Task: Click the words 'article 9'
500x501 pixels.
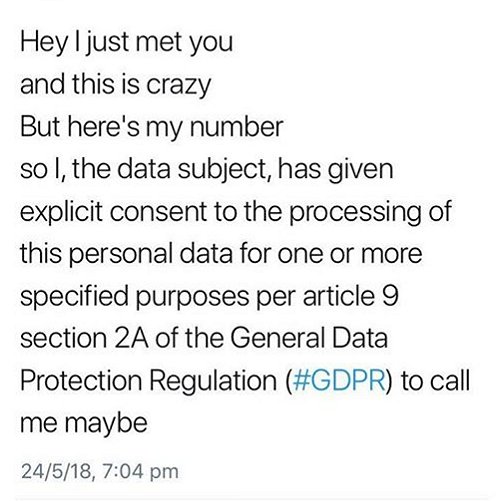Action: (x=351, y=296)
